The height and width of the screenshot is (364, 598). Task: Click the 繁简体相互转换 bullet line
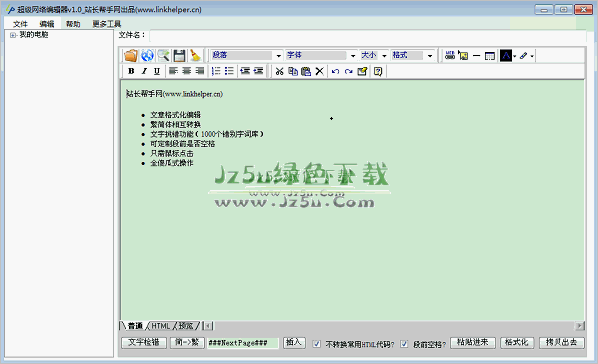click(175, 124)
